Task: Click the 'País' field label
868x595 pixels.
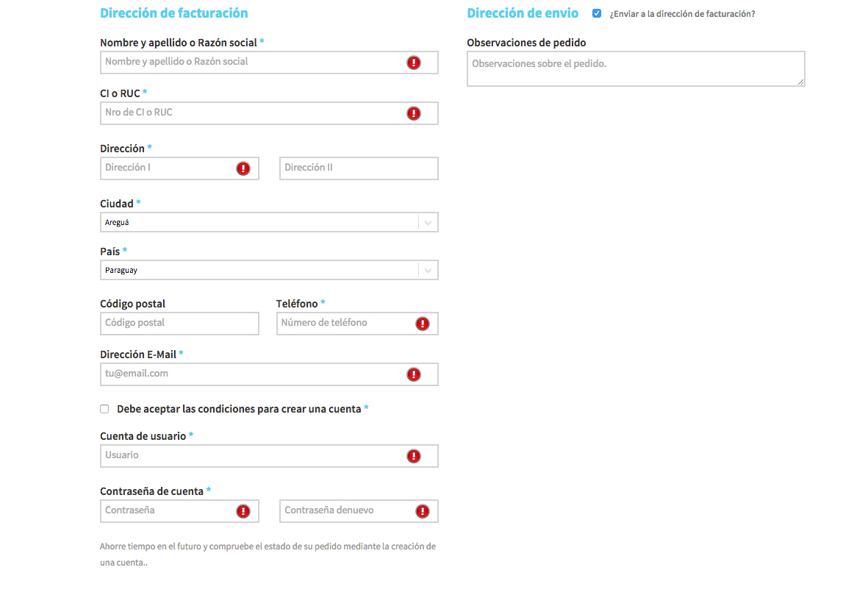Action: pos(110,252)
